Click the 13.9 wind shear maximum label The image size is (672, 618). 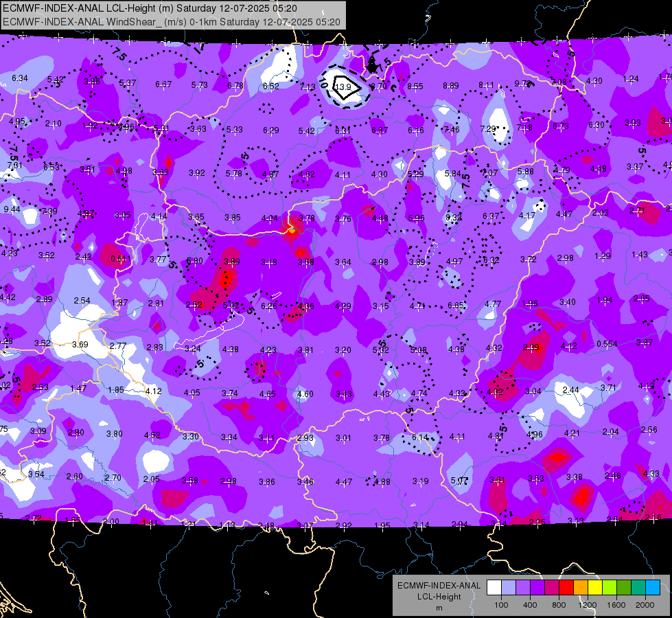343,87
